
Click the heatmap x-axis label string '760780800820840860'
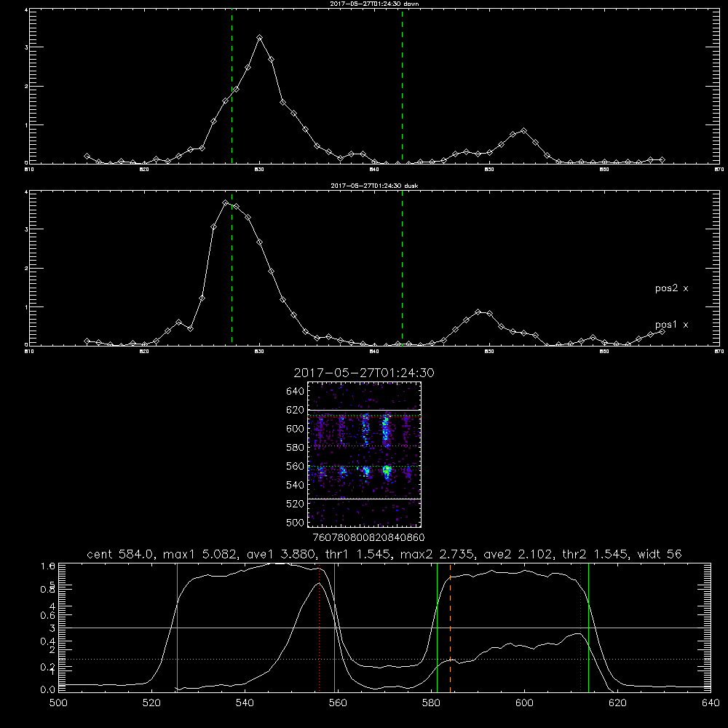(x=368, y=537)
